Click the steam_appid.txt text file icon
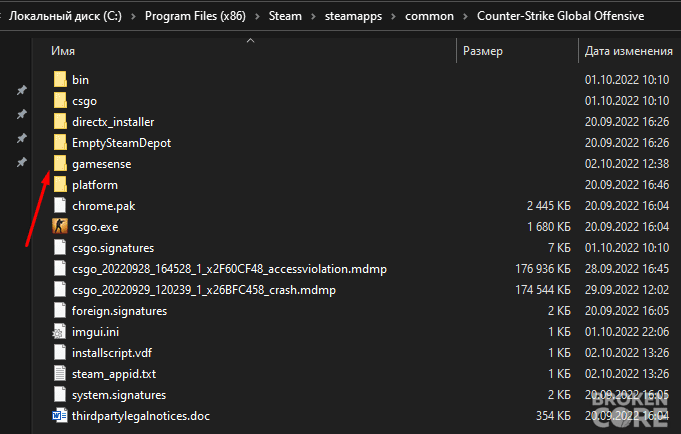 click(x=60, y=374)
